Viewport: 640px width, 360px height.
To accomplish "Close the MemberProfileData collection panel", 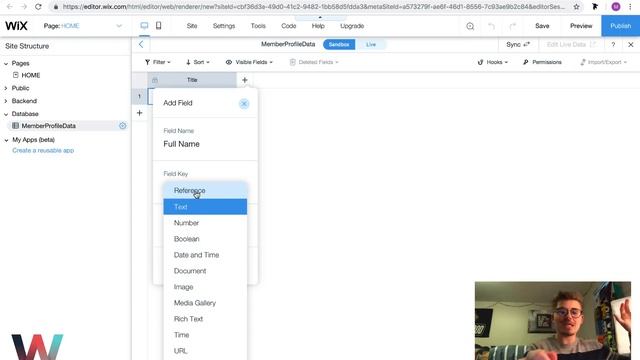I will click(631, 44).
